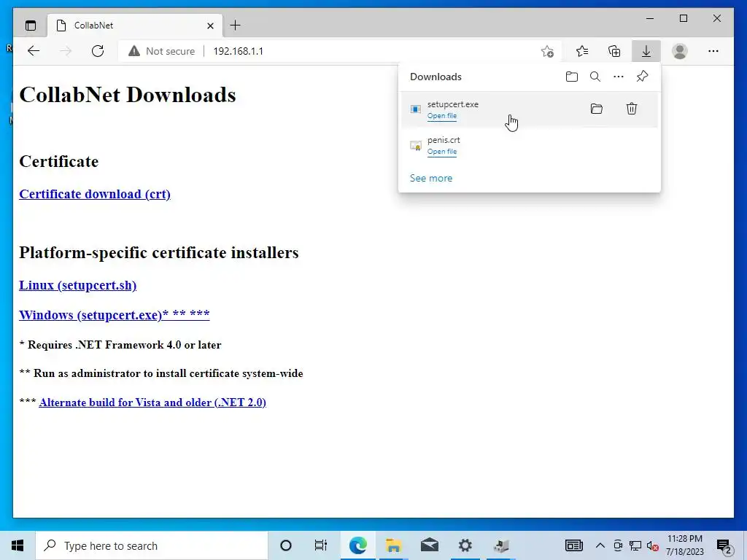747x560 pixels.
Task: Open the notification center icon
Action: 724,545
